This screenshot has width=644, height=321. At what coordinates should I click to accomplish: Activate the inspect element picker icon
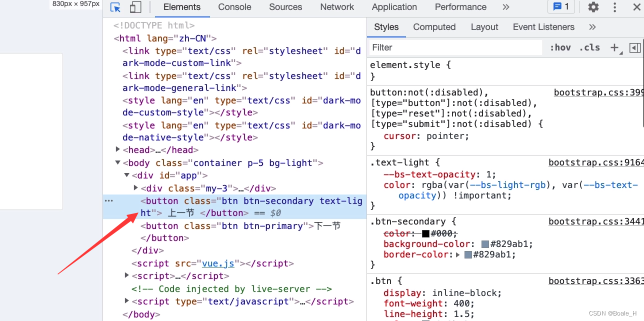(115, 7)
